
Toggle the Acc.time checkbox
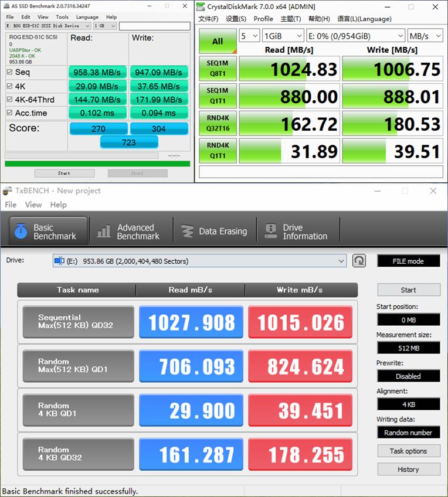coord(9,113)
